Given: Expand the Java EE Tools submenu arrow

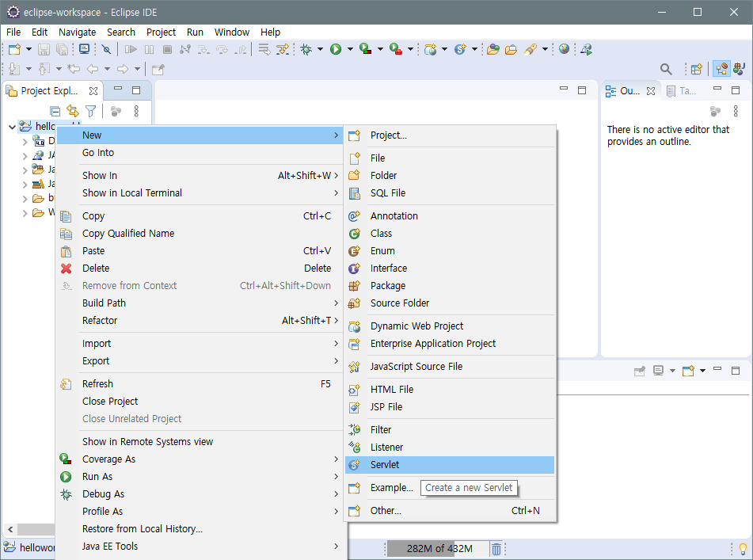Looking at the screenshot, I should (x=337, y=546).
